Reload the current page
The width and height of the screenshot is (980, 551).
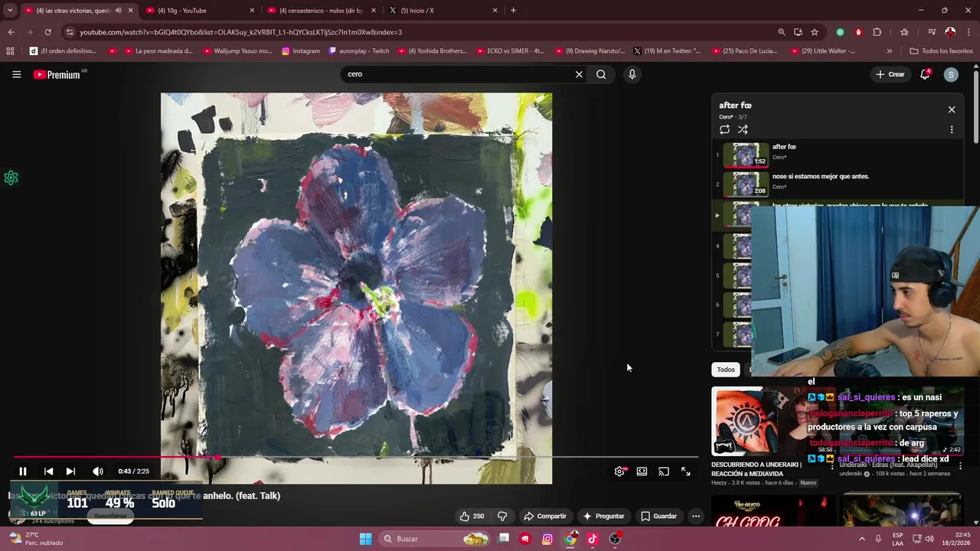click(x=47, y=32)
